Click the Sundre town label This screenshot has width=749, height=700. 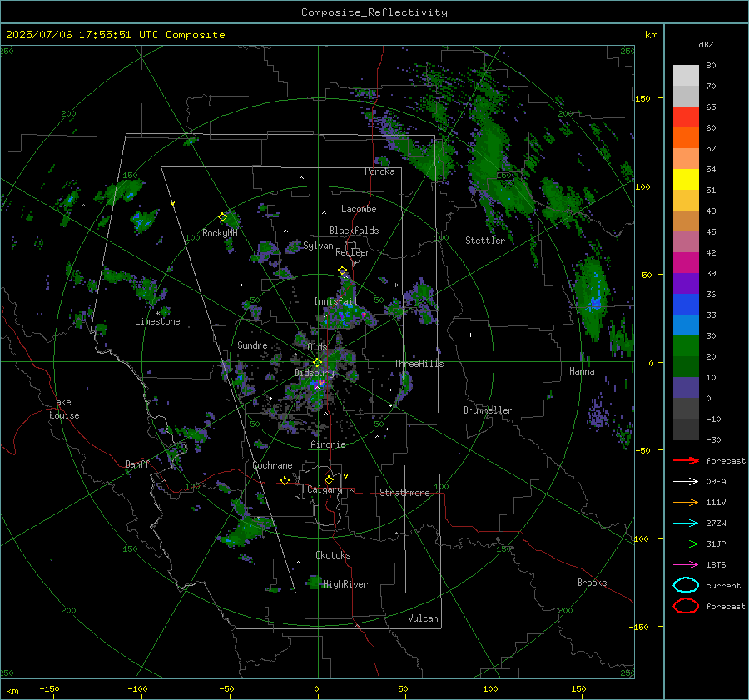[x=252, y=345]
